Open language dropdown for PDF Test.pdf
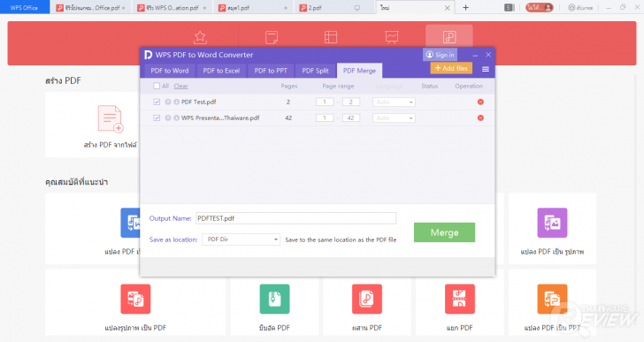644x342 pixels. pos(394,102)
